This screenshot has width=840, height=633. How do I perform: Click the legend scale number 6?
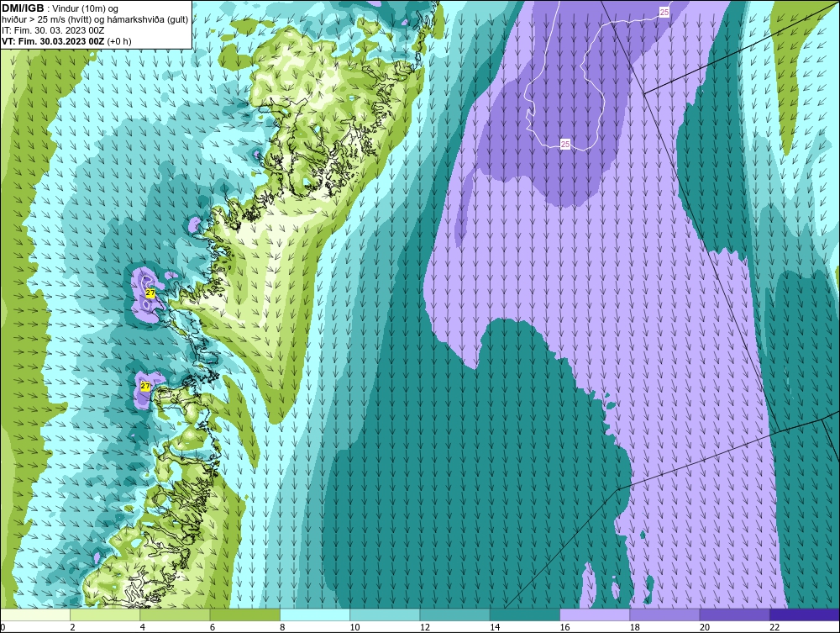click(x=213, y=628)
